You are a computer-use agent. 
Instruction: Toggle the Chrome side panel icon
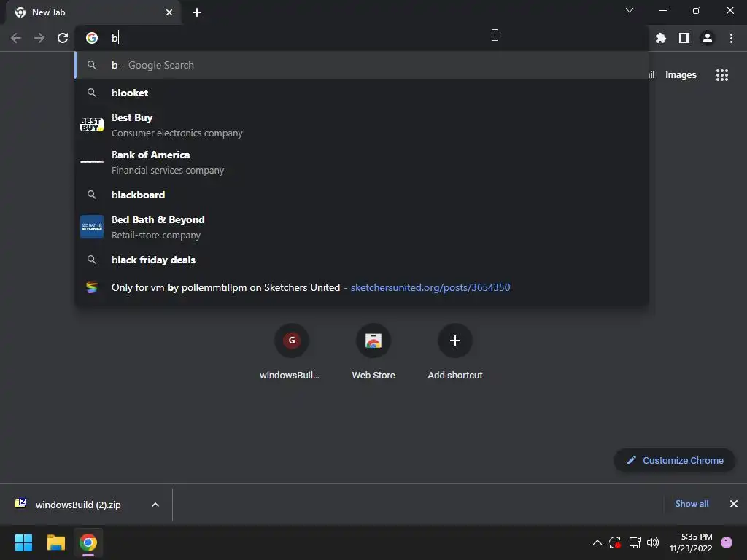point(684,38)
